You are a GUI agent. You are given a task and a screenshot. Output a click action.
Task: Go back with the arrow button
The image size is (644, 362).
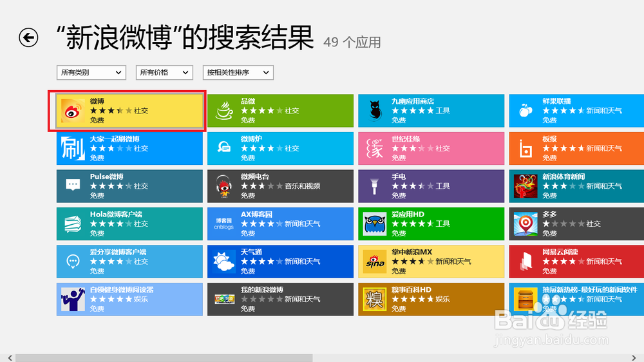28,38
